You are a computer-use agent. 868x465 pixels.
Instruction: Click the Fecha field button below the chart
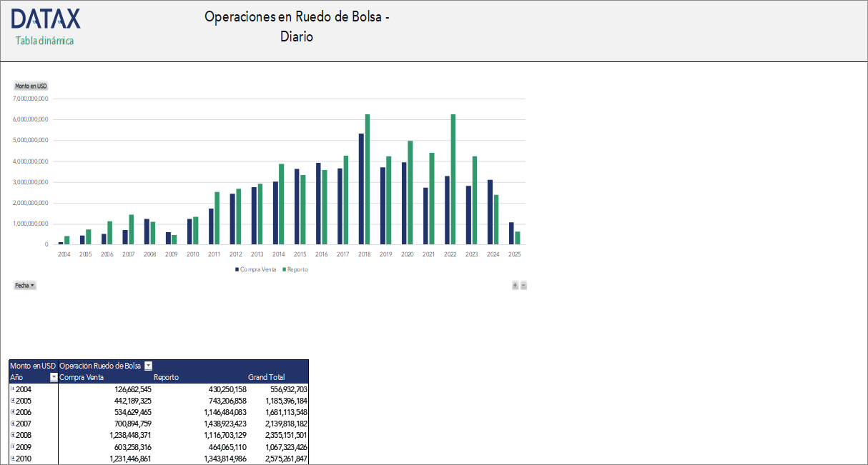(x=24, y=285)
